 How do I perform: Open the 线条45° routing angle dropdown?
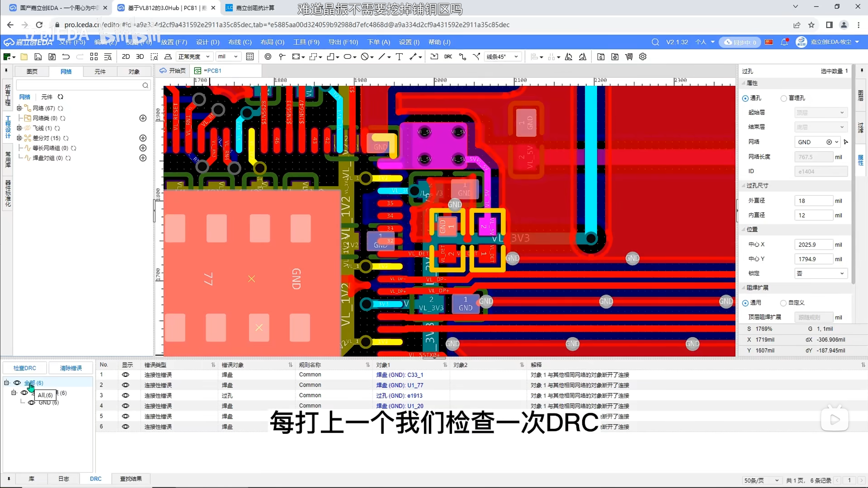502,57
